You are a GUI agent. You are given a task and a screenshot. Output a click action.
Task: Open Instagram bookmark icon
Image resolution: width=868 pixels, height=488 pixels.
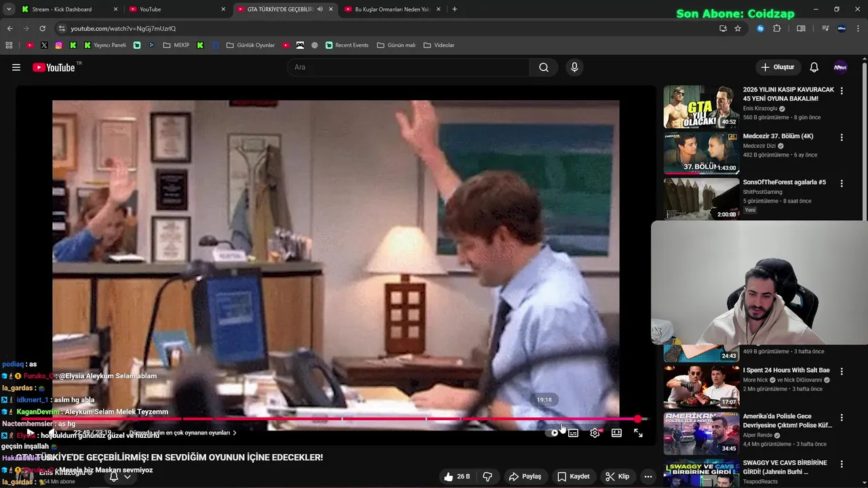(59, 45)
